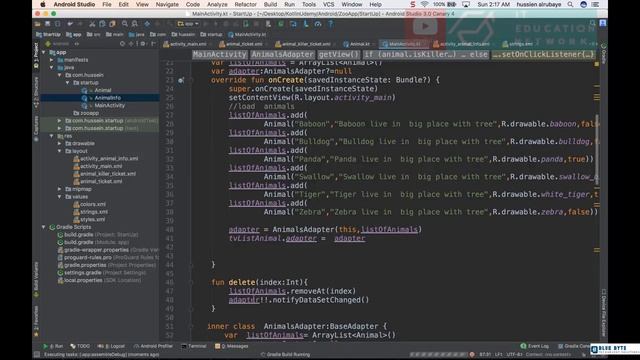640x360 pixels.
Task: Click the AnimalsAdapter breadcrumb
Action: [282, 54]
